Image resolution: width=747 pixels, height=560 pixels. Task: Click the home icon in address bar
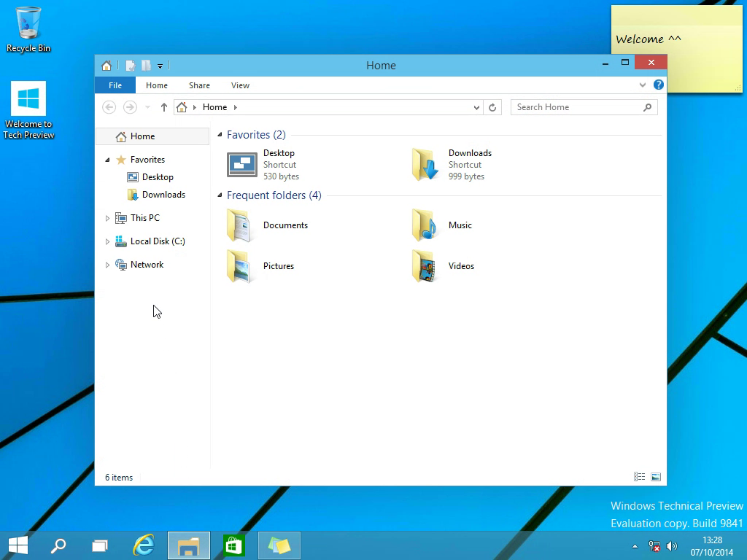tap(182, 107)
